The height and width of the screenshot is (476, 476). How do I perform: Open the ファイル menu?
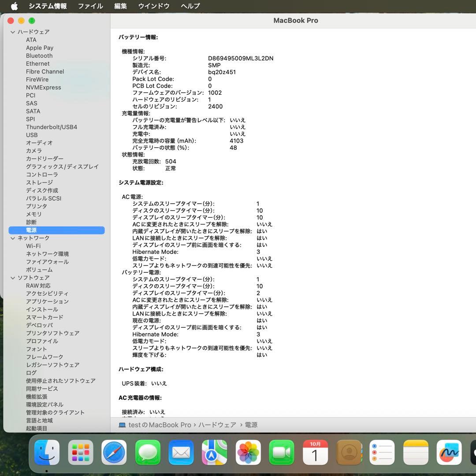pyautogui.click(x=90, y=6)
